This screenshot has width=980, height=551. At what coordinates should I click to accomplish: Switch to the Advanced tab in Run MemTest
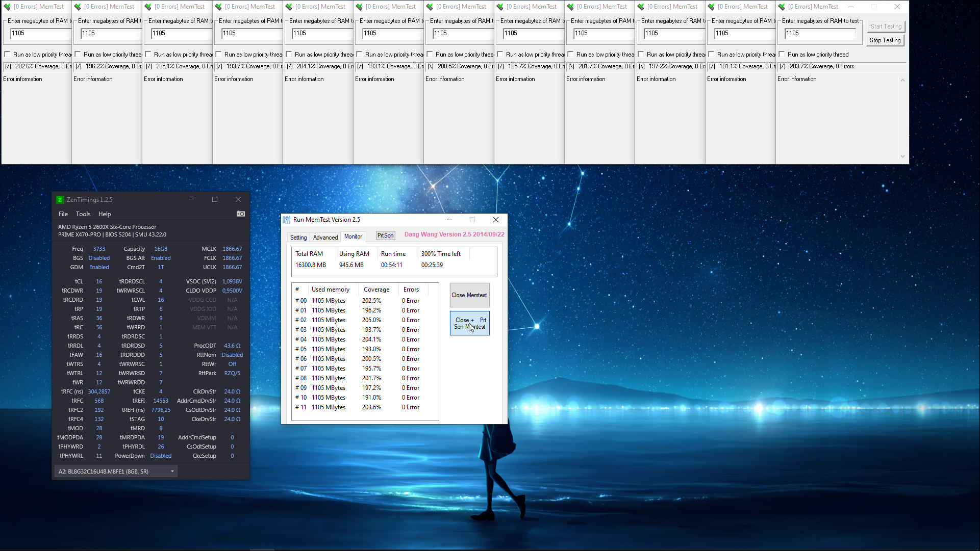(x=325, y=238)
